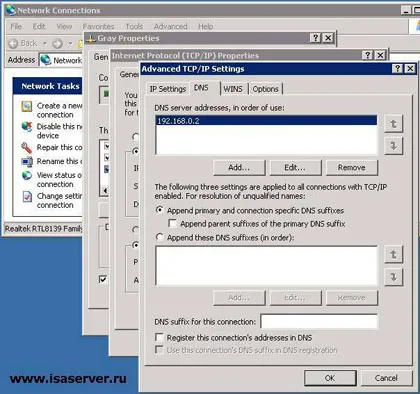The image size is (420, 394).
Task: Click Create a new connection link
Action: click(59, 110)
